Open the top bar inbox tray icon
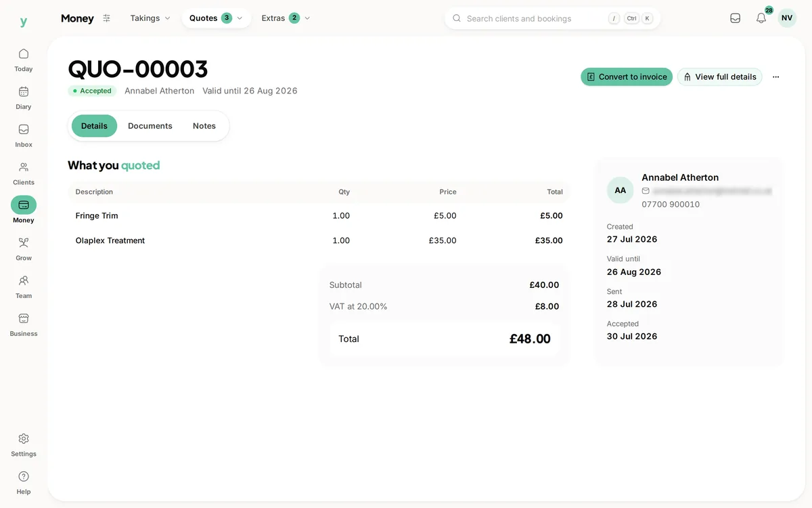The image size is (812, 508). click(736, 18)
